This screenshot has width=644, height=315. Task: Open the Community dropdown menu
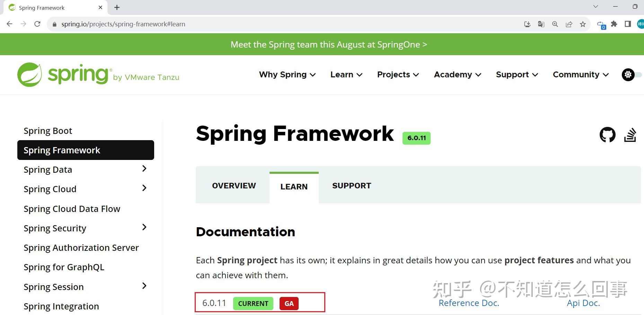coord(580,75)
